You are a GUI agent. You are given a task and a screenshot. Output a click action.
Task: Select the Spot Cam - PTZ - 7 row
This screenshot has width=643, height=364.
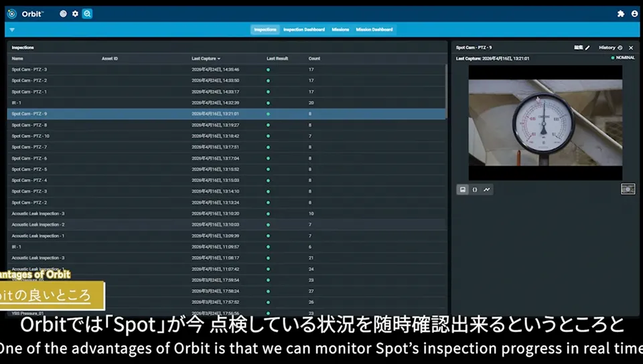coord(227,147)
